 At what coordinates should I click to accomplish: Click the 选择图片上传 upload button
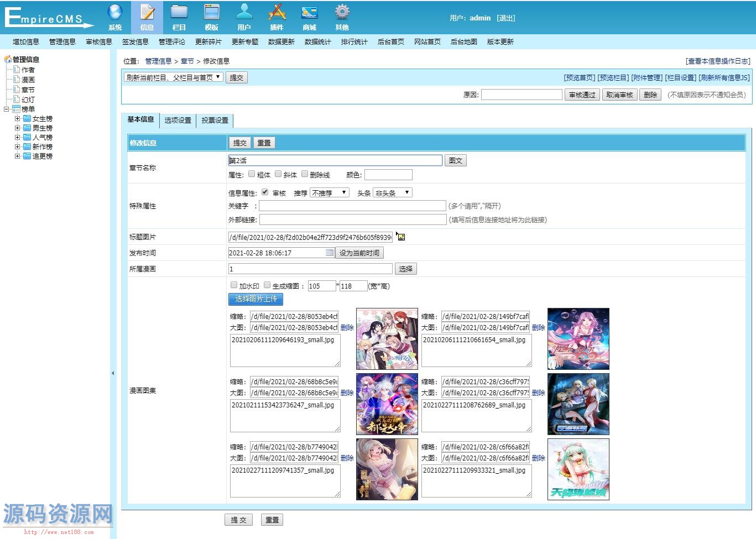256,299
